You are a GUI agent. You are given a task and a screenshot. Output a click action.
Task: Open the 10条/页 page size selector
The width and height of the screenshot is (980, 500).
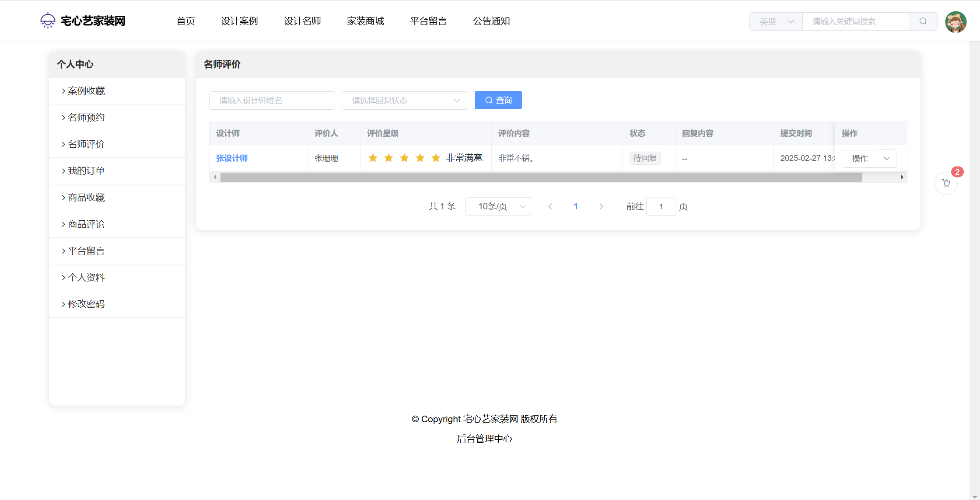pos(498,206)
